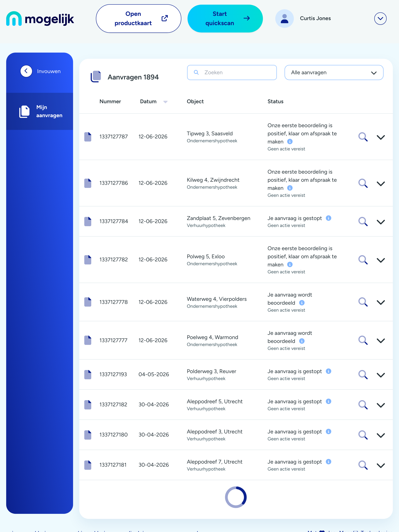This screenshot has width=399, height=532.
Task: View details of Waterweg 4, Vierpolders request
Action: tap(363, 302)
